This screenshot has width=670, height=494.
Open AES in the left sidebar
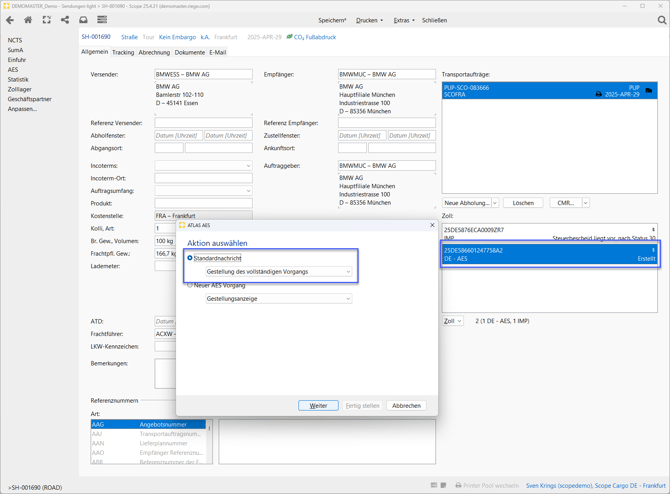click(13, 70)
